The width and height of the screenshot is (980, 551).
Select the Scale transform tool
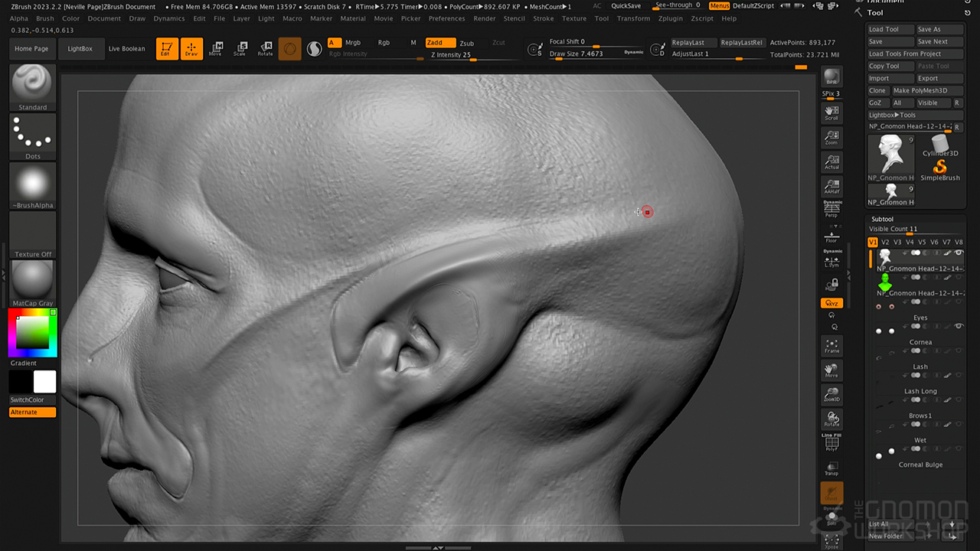pyautogui.click(x=240, y=49)
